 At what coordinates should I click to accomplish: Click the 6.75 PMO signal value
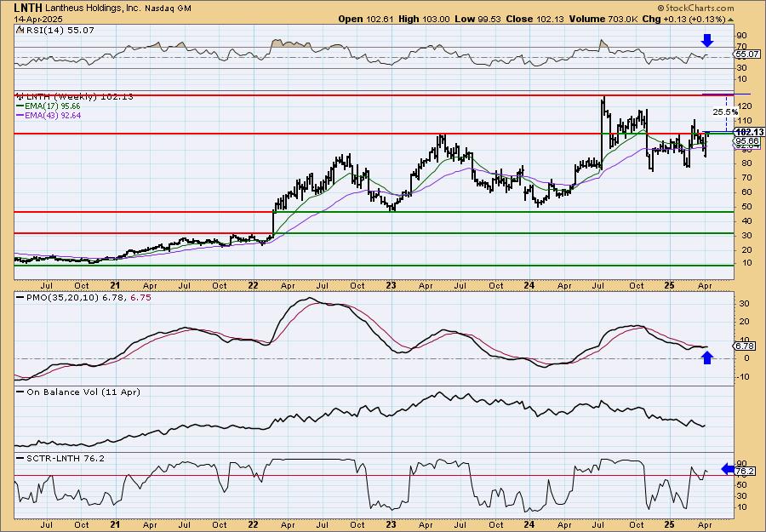pos(140,297)
